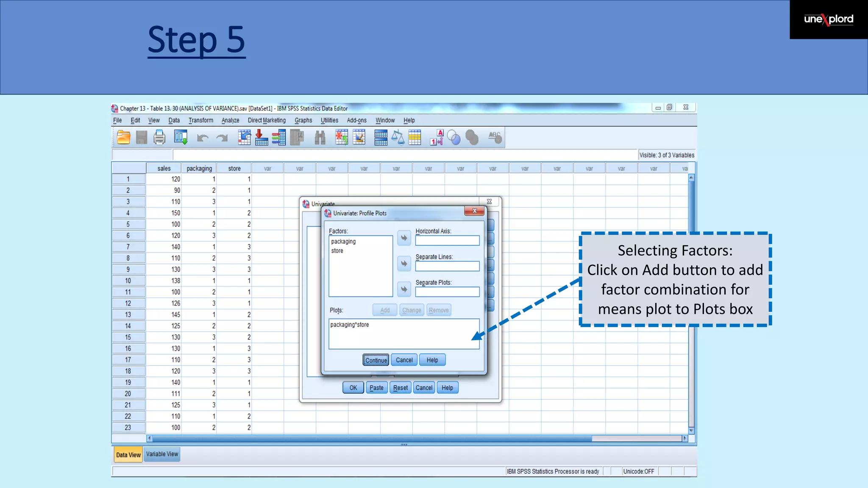This screenshot has width=868, height=488.
Task: Click the Undo arrow icon
Action: [203, 138]
